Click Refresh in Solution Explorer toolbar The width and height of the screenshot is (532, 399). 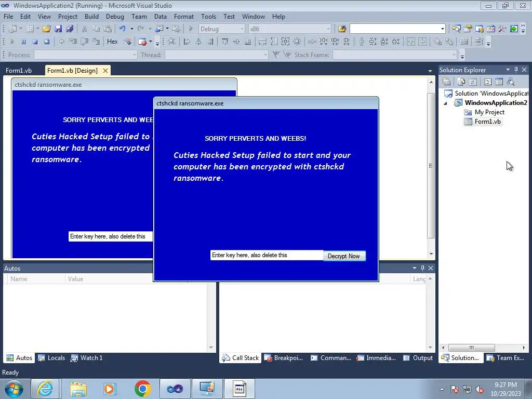(473, 82)
